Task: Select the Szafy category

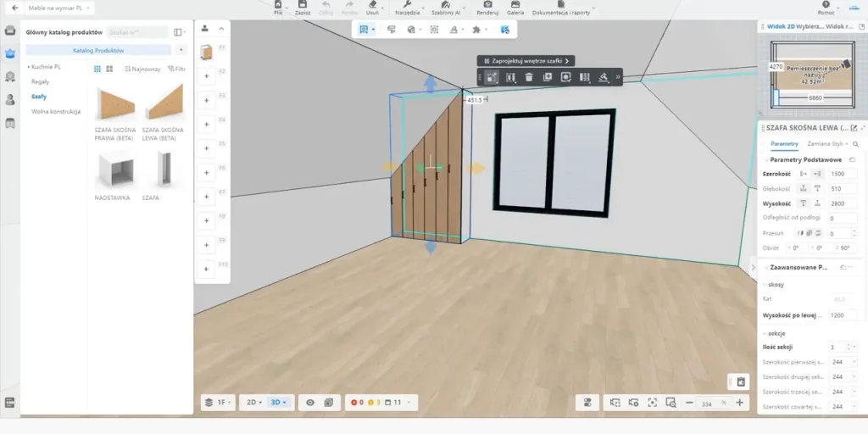Action: pos(39,97)
